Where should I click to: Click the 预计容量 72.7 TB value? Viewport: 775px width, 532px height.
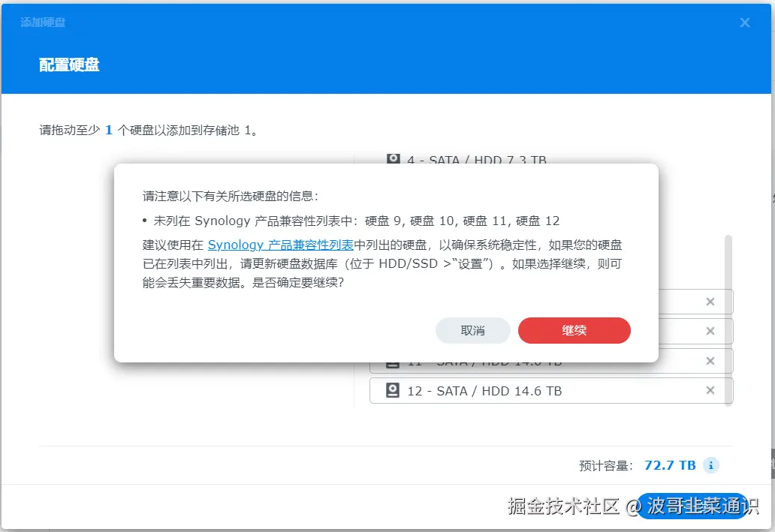[x=670, y=465]
